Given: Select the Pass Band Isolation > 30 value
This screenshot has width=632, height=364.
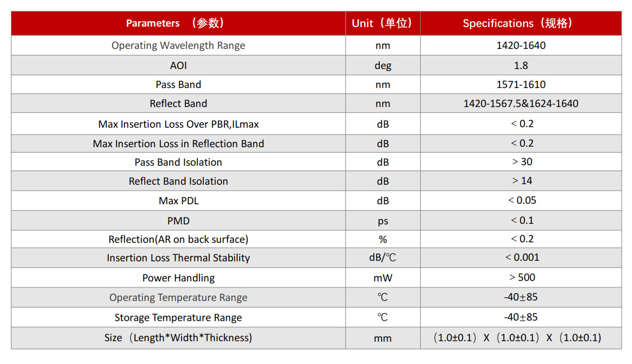Looking at the screenshot, I should (x=521, y=162).
